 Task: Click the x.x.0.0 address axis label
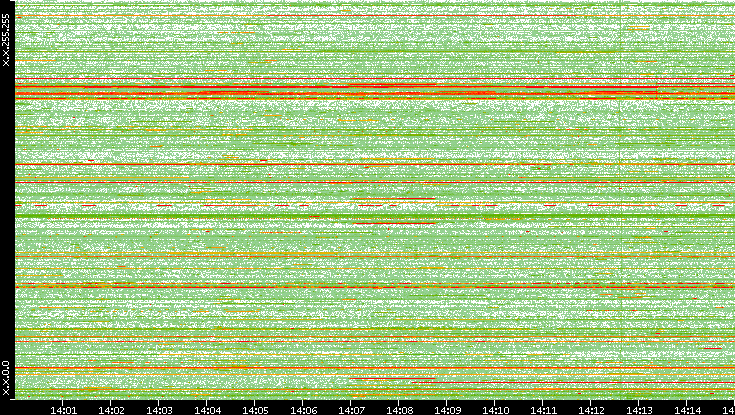[x=6, y=378]
